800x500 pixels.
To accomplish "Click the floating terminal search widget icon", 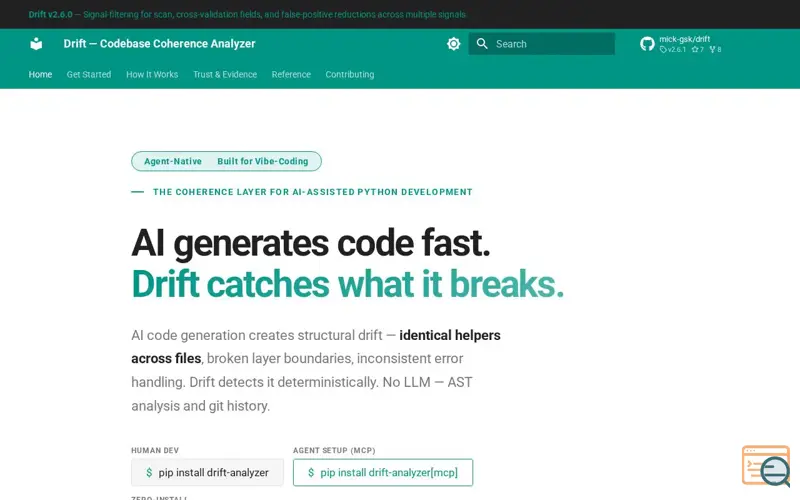I will click(x=766, y=466).
